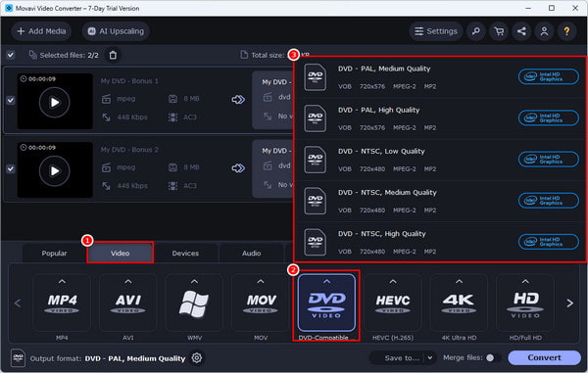Click the DVD file icon of NTSC High Quality
Image resolution: width=588 pixels, height=373 pixels.
pyautogui.click(x=315, y=242)
